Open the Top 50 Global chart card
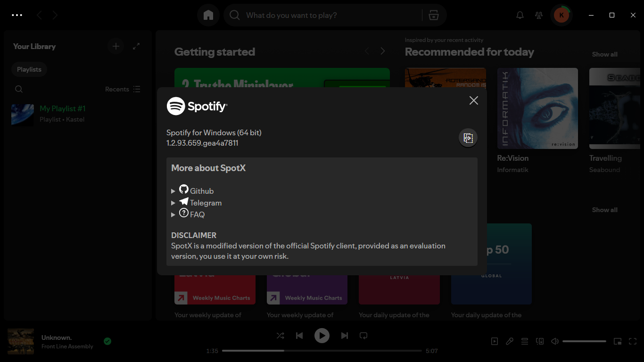644x362 pixels. [491, 264]
